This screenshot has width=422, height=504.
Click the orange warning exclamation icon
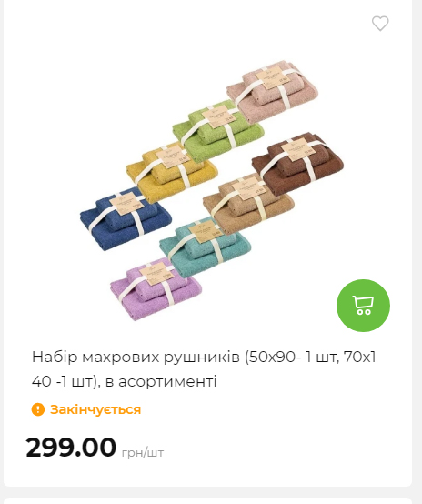point(38,409)
